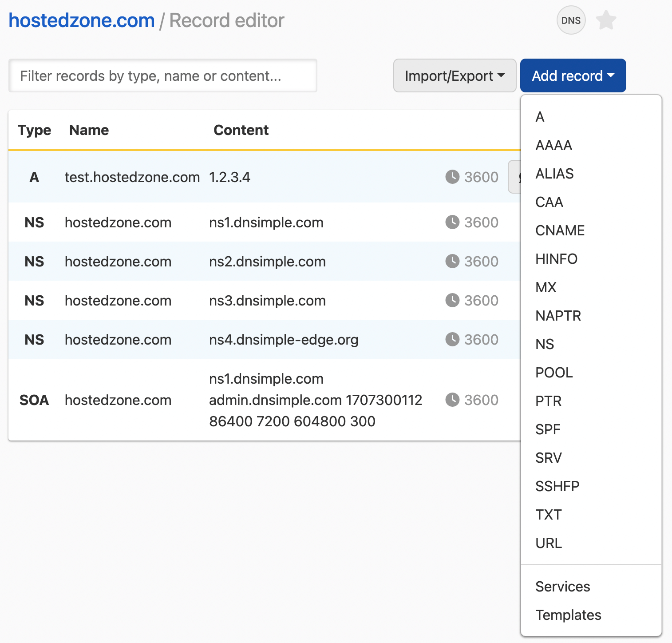Open the Import/Export dropdown
Image resolution: width=672 pixels, height=643 pixels.
pyautogui.click(x=454, y=75)
